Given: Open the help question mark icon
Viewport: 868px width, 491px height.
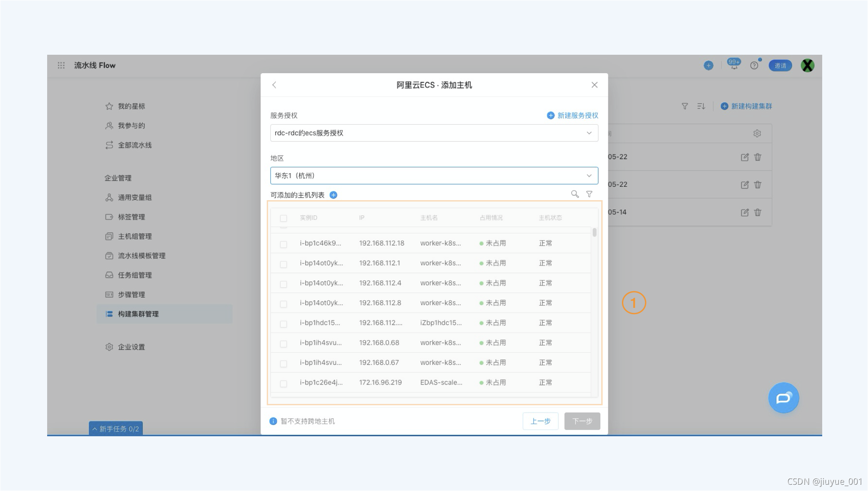Looking at the screenshot, I should pyautogui.click(x=754, y=66).
